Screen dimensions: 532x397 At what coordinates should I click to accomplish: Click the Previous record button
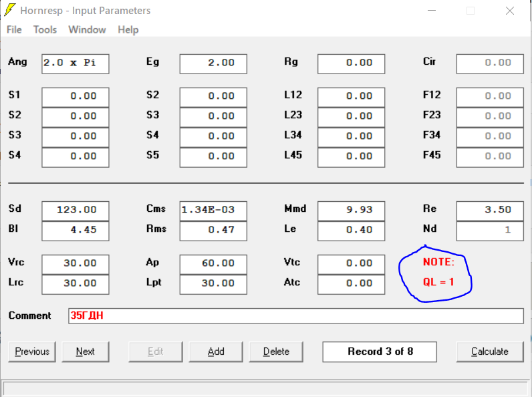tap(32, 352)
